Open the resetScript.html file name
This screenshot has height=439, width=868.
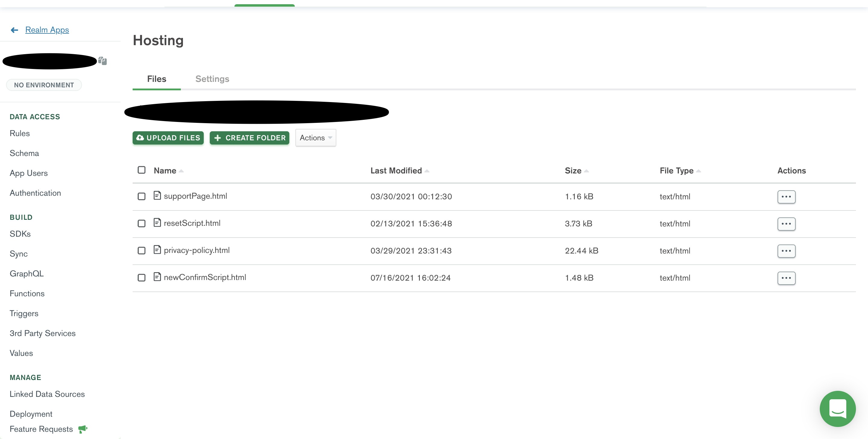coord(192,223)
